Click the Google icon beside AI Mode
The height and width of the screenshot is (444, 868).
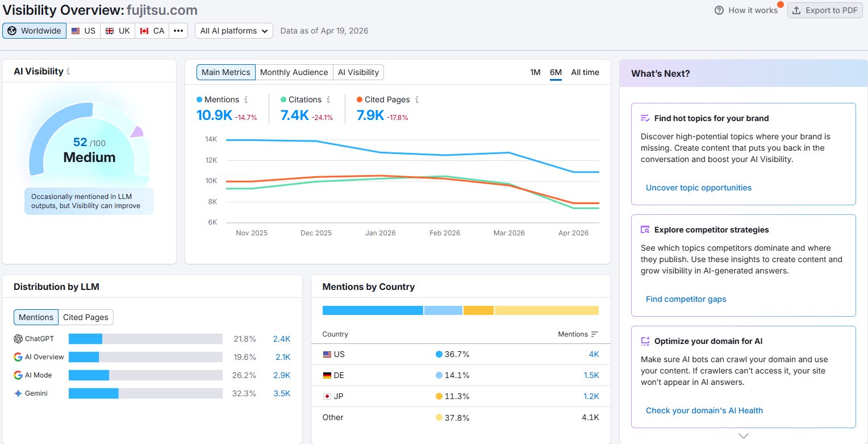18,375
